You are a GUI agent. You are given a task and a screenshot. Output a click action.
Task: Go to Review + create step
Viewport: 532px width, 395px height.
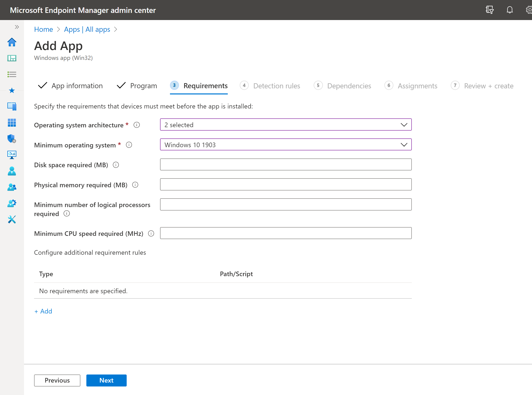tap(482, 86)
